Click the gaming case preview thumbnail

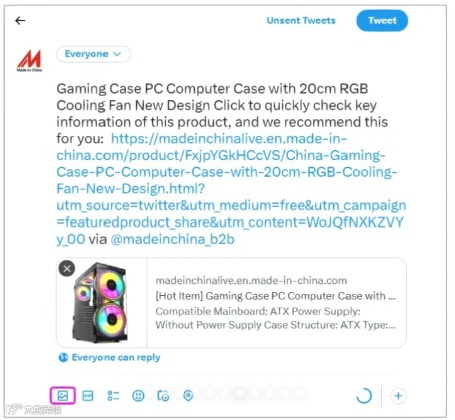tap(102, 303)
